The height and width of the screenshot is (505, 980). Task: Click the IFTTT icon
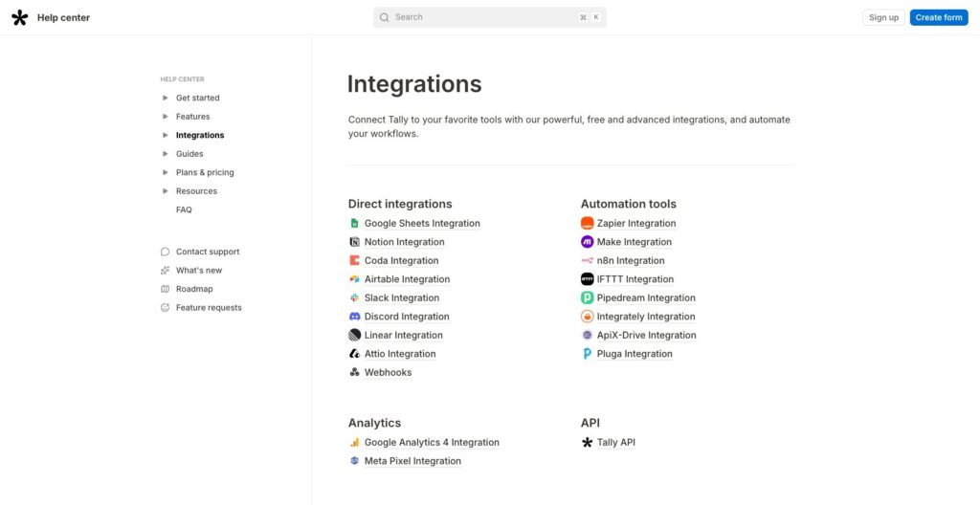587,279
